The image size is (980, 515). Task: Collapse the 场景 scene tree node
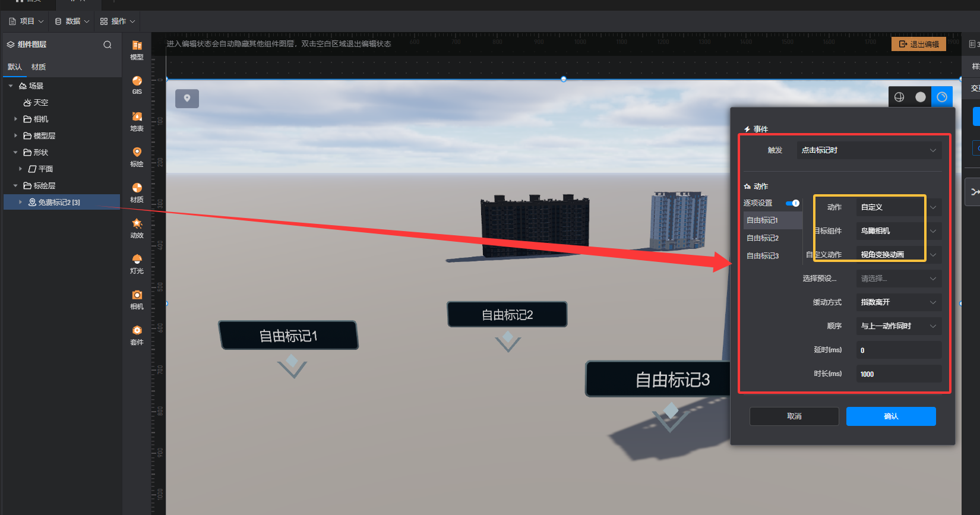[x=11, y=86]
